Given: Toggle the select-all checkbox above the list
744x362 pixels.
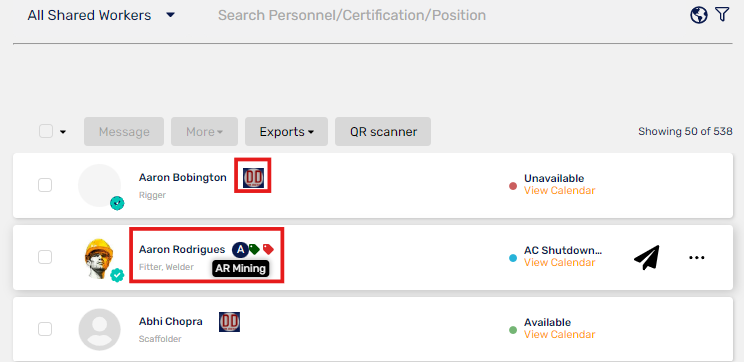Looking at the screenshot, I should pos(46,131).
